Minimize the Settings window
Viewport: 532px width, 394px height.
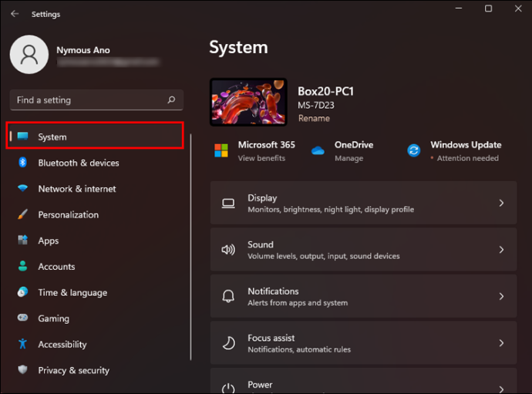point(459,8)
